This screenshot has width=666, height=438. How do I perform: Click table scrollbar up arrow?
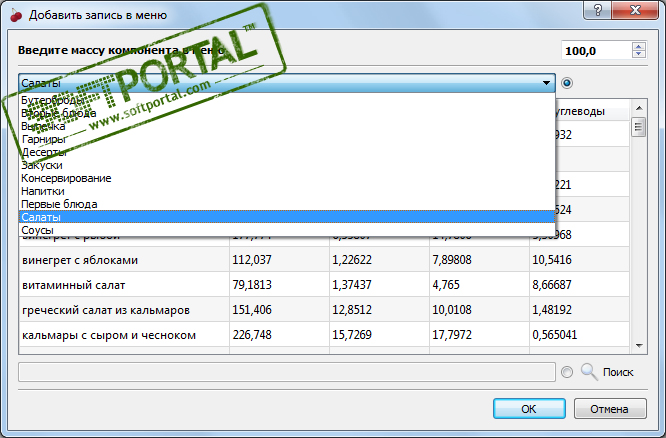[x=638, y=108]
